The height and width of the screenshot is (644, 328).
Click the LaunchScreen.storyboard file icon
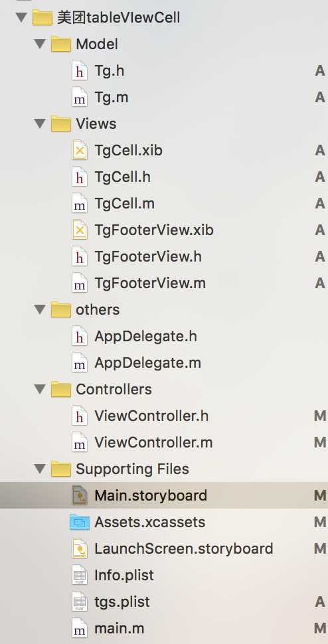click(80, 548)
